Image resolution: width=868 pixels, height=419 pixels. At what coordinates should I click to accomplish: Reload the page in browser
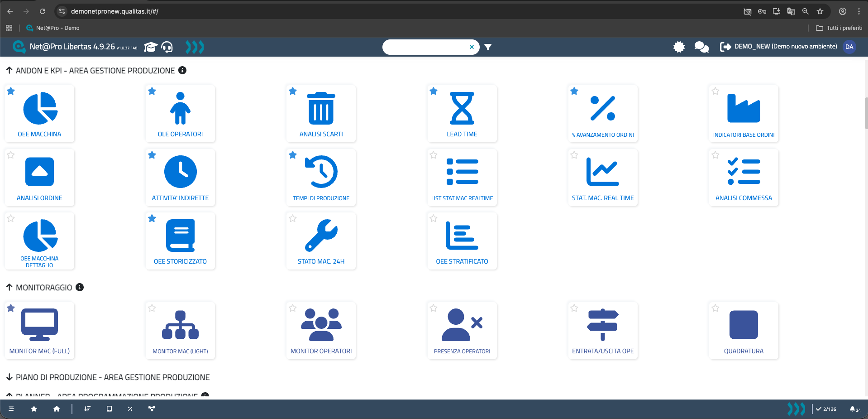coord(43,11)
